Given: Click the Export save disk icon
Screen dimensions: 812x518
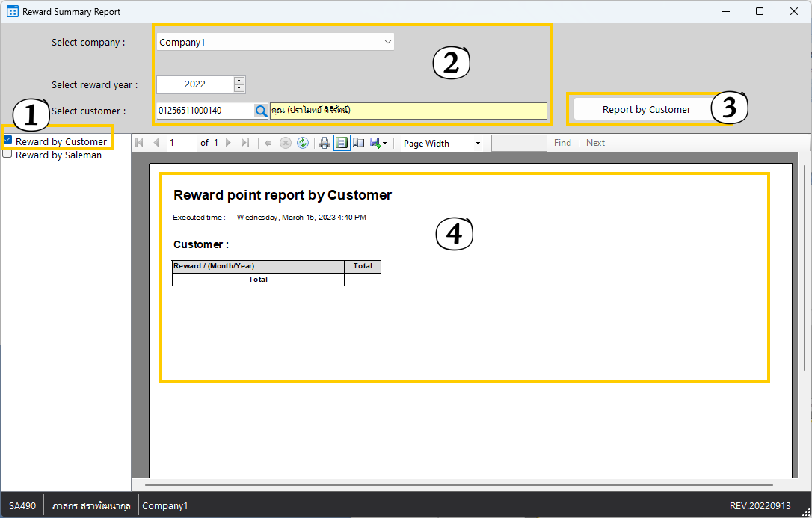Looking at the screenshot, I should [x=375, y=143].
